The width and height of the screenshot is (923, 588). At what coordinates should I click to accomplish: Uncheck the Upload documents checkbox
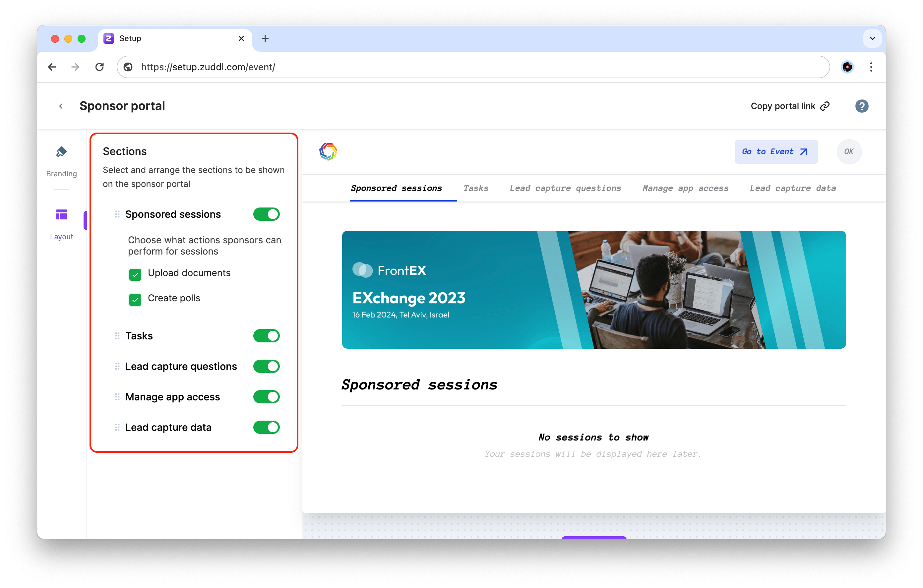[135, 274]
